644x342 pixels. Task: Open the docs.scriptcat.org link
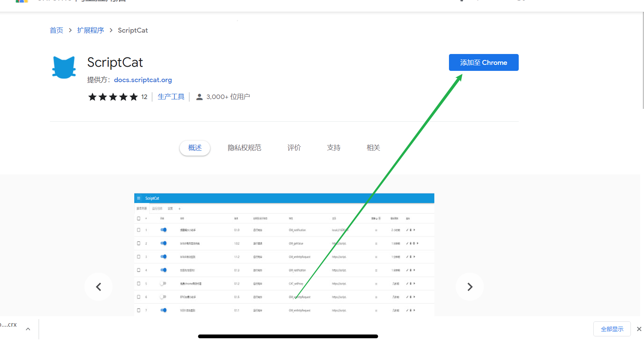pos(143,79)
